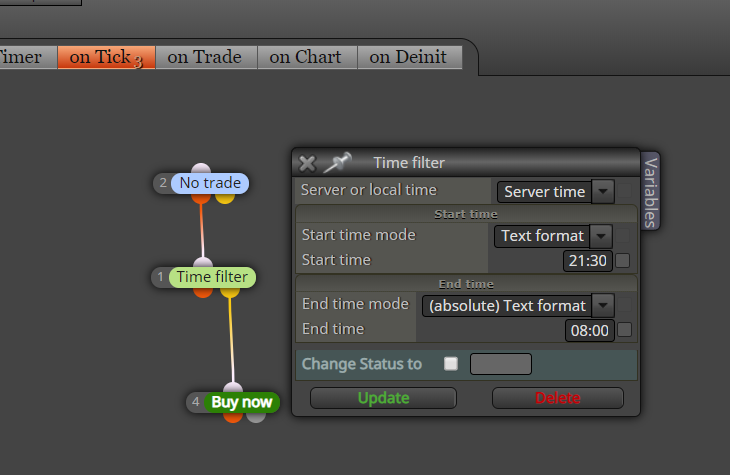Image resolution: width=730 pixels, height=475 pixels.
Task: Toggle the checkbox next to End time 08:00
Action: 624,330
